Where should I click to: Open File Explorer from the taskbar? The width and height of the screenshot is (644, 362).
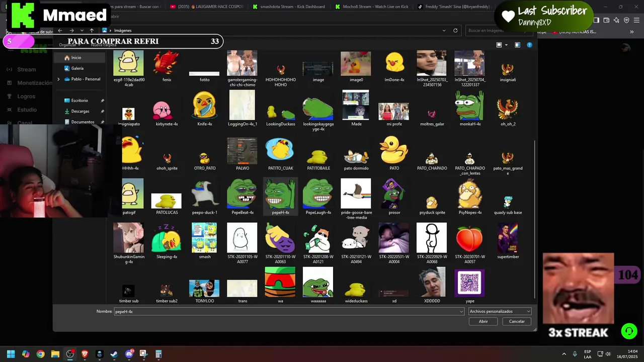(55, 354)
